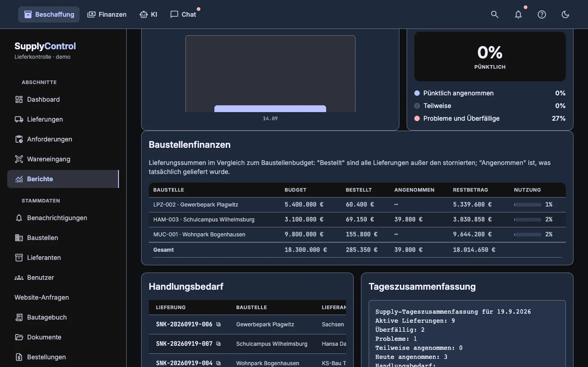This screenshot has width=588, height=367.
Task: Switch to KI tab
Action: click(148, 14)
